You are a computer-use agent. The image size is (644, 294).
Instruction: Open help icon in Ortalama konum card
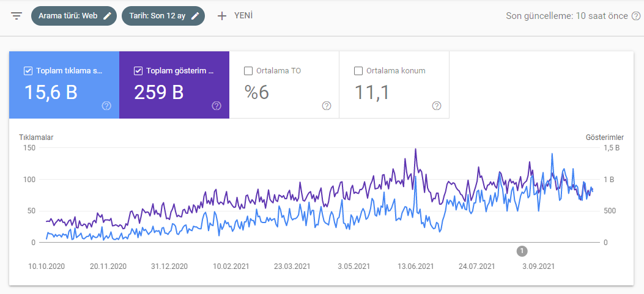coord(437,106)
